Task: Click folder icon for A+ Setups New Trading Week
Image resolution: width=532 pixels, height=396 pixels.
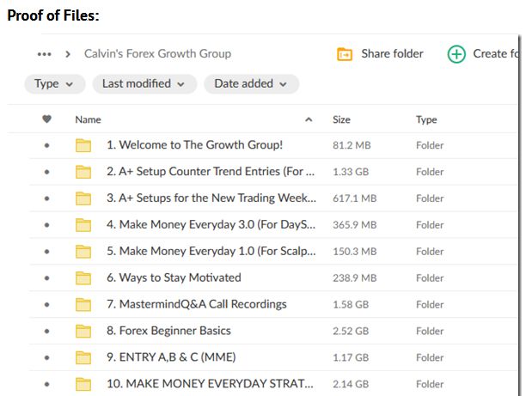Action: click(x=83, y=198)
